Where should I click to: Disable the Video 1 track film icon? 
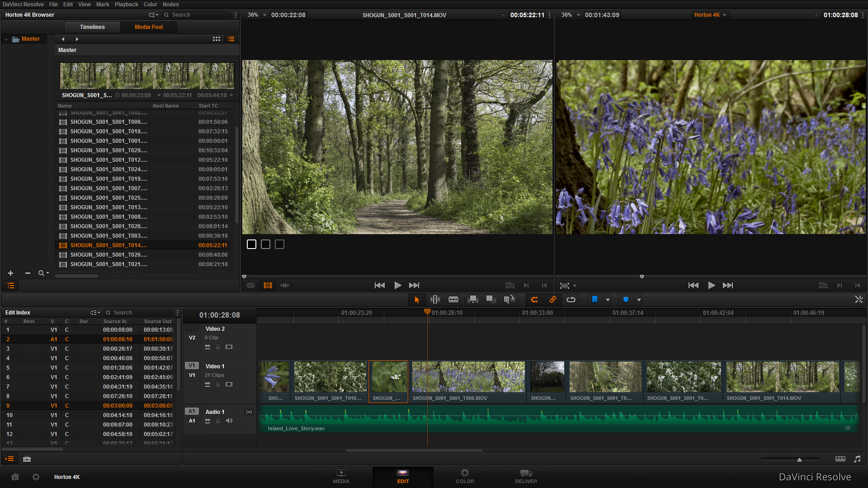[x=229, y=385]
